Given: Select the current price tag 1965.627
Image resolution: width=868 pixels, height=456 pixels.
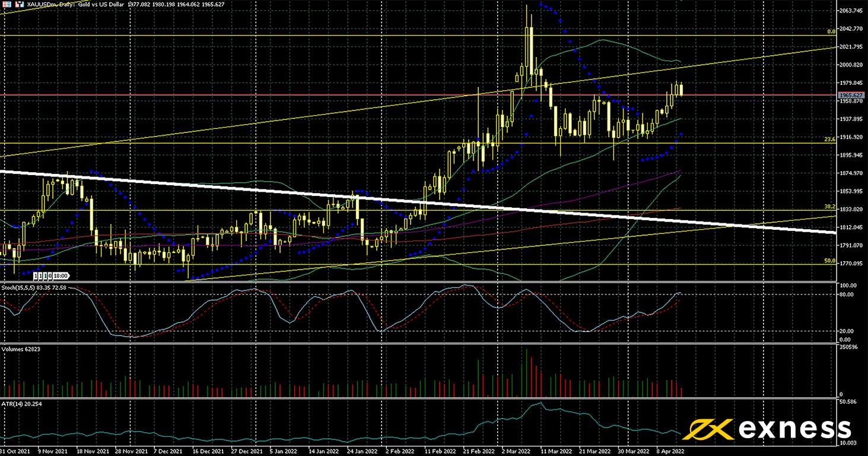Looking at the screenshot, I should pyautogui.click(x=851, y=95).
